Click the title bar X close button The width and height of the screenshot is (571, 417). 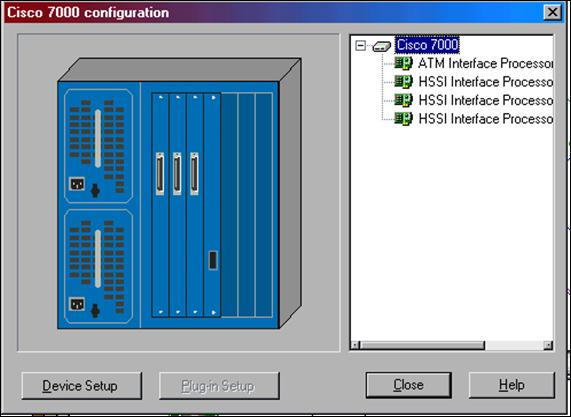(x=552, y=12)
